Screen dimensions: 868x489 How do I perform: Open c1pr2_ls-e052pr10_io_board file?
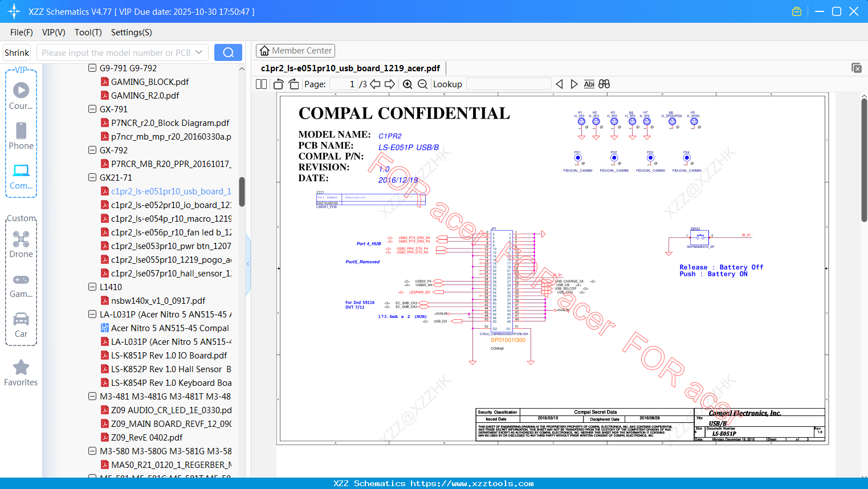pos(171,205)
